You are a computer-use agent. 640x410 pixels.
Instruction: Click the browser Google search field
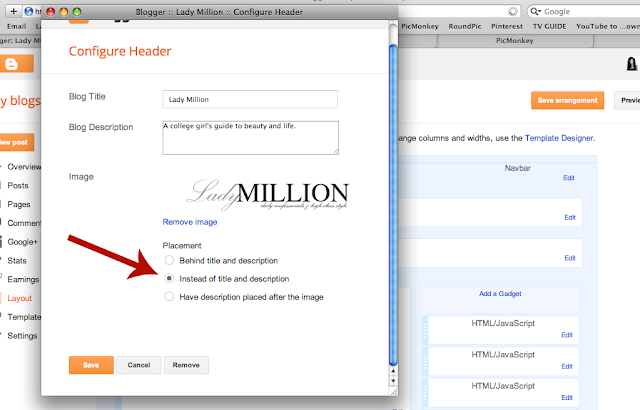(x=588, y=11)
